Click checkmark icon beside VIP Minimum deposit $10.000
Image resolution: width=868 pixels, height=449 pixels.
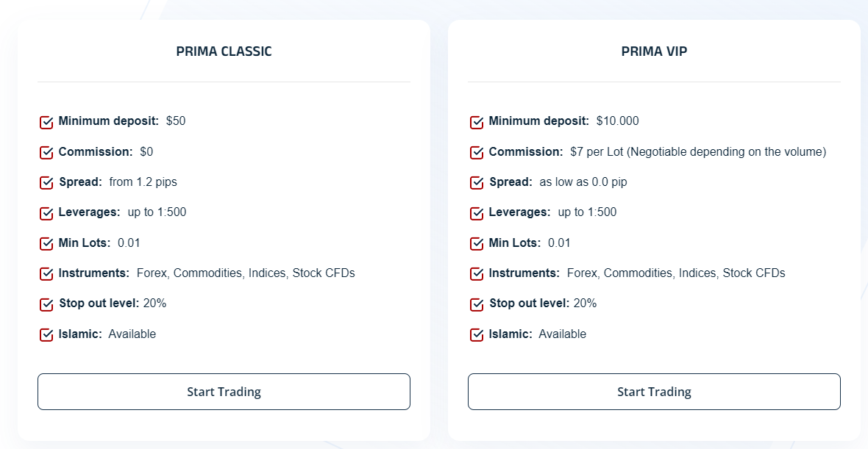(x=477, y=122)
